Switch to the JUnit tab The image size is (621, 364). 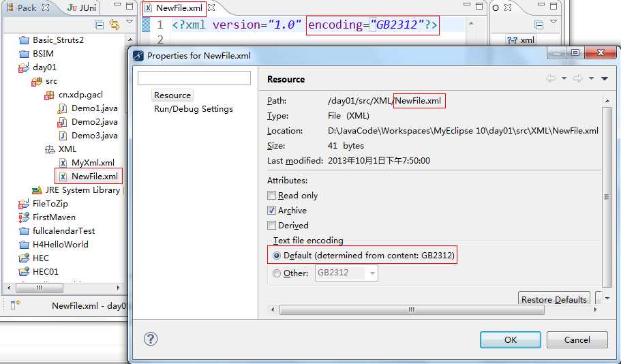82,7
